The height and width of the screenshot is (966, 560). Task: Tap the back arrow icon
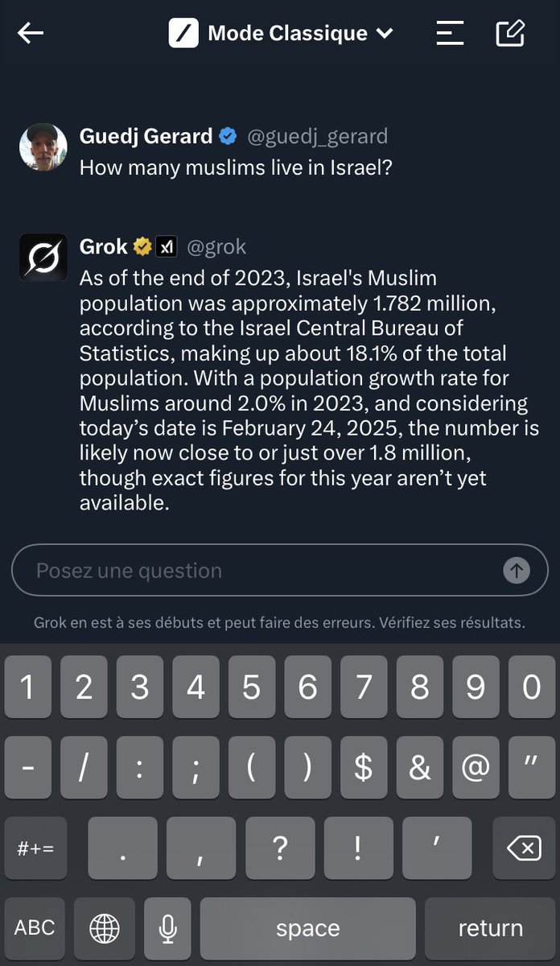pos(31,33)
